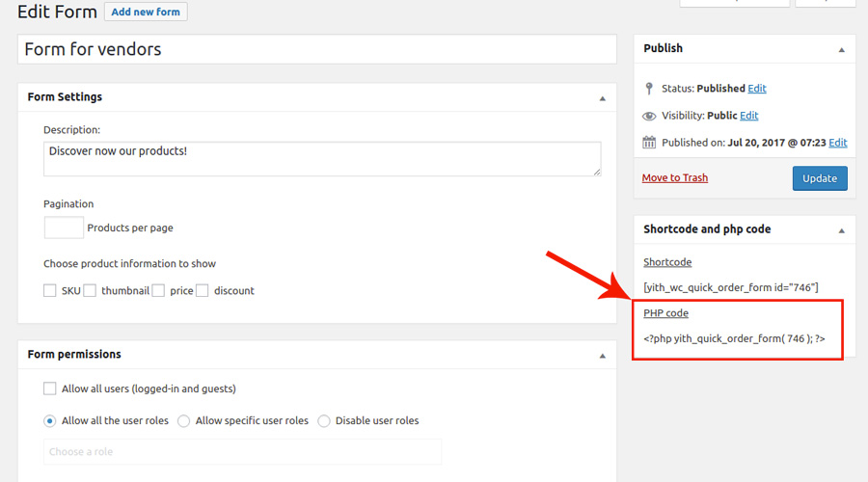Click the Update button
The width and height of the screenshot is (868, 482).
pos(820,178)
